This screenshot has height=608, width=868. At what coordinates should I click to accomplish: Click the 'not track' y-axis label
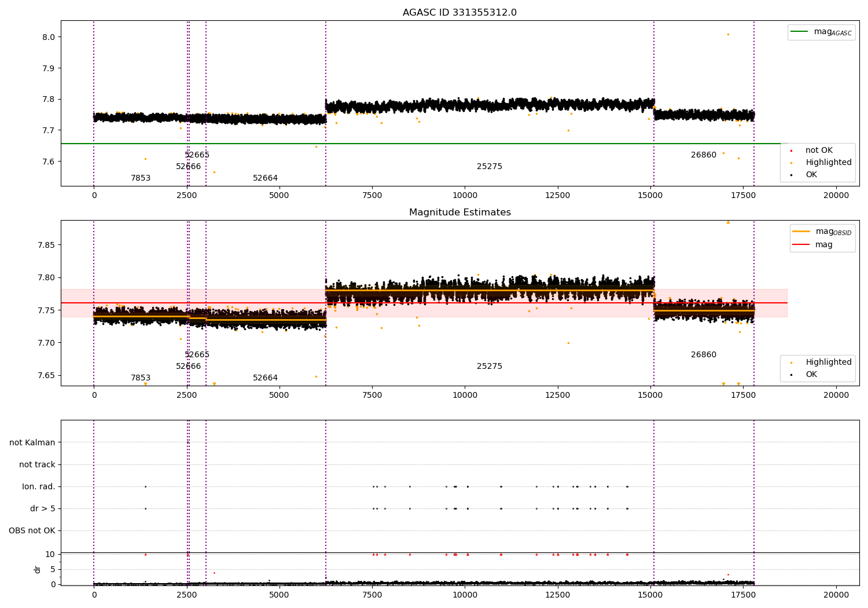click(37, 465)
